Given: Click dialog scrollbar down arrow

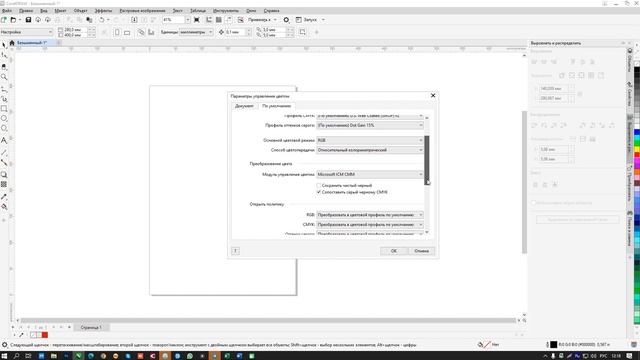Looking at the screenshot, I should click(427, 233).
